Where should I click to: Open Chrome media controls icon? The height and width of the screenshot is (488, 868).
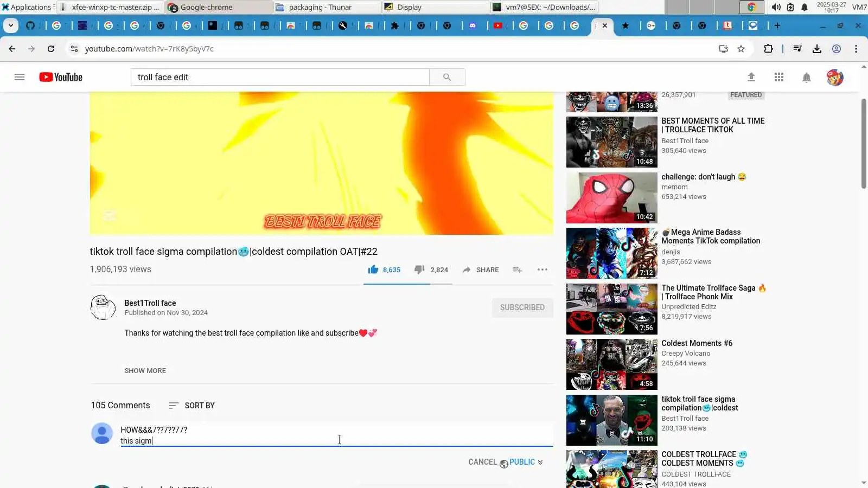pyautogui.click(x=797, y=49)
